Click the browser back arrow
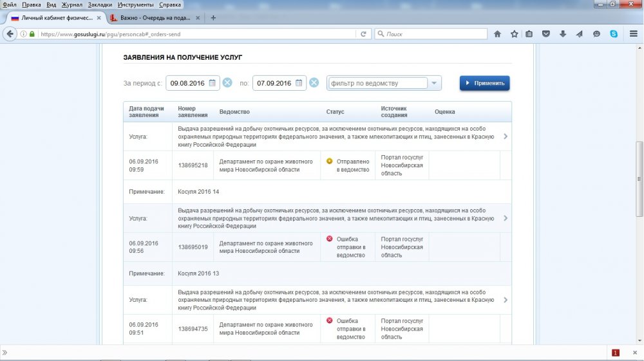This screenshot has height=361, width=644. 10,34
